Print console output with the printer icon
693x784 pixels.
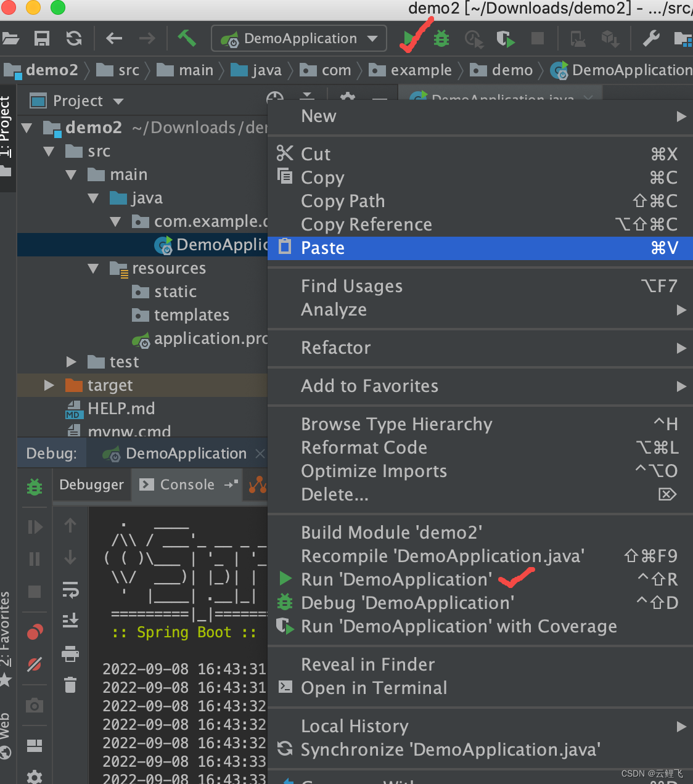pyautogui.click(x=70, y=654)
